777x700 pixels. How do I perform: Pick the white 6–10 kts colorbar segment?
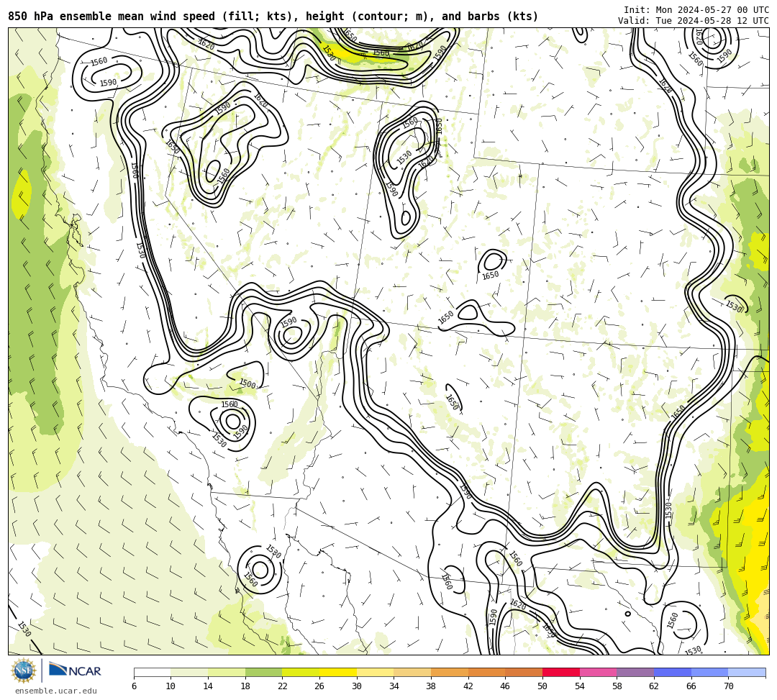(152, 672)
